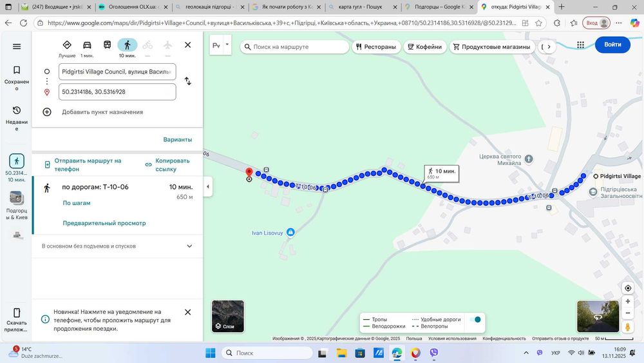The width and height of the screenshot is (644, 363).
Task: Filter by Продуктовые магазины chip
Action: point(492,47)
